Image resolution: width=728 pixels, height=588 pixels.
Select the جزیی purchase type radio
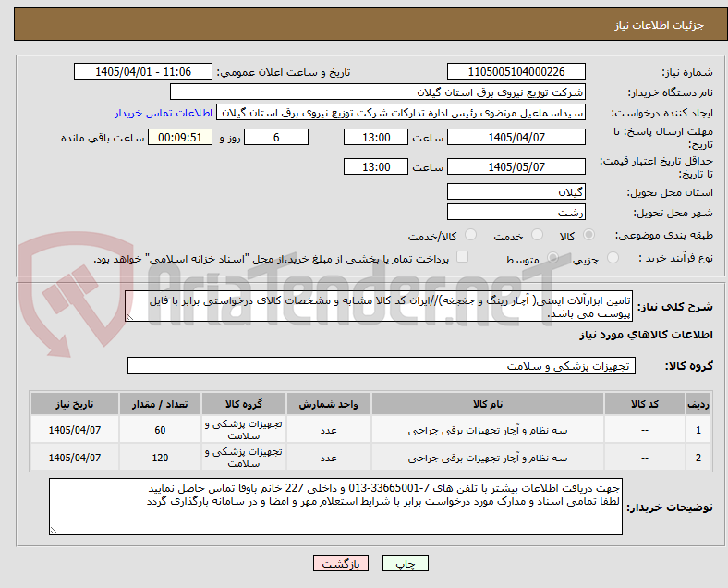tap(613, 258)
